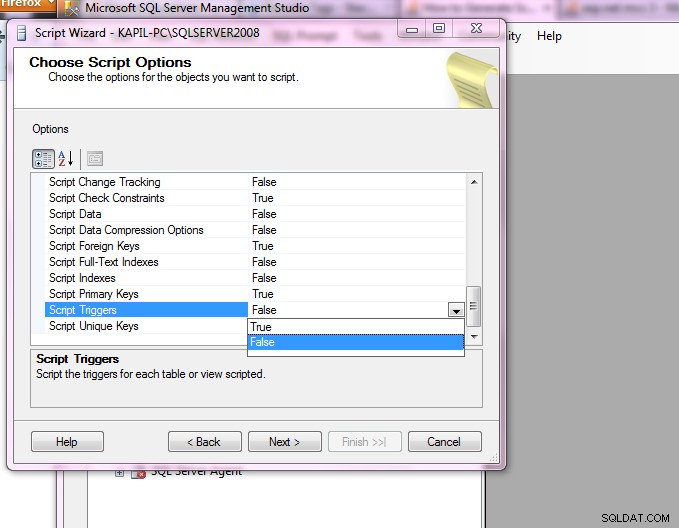Open the Firefox menu button
679x528 pixels.
tap(28, 4)
